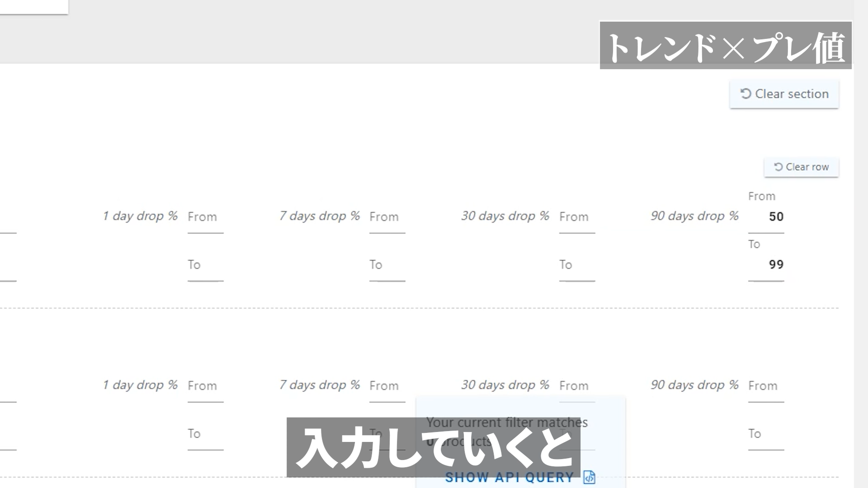Click the Clear section undo arrow icon
This screenshot has height=488, width=868.
(745, 94)
